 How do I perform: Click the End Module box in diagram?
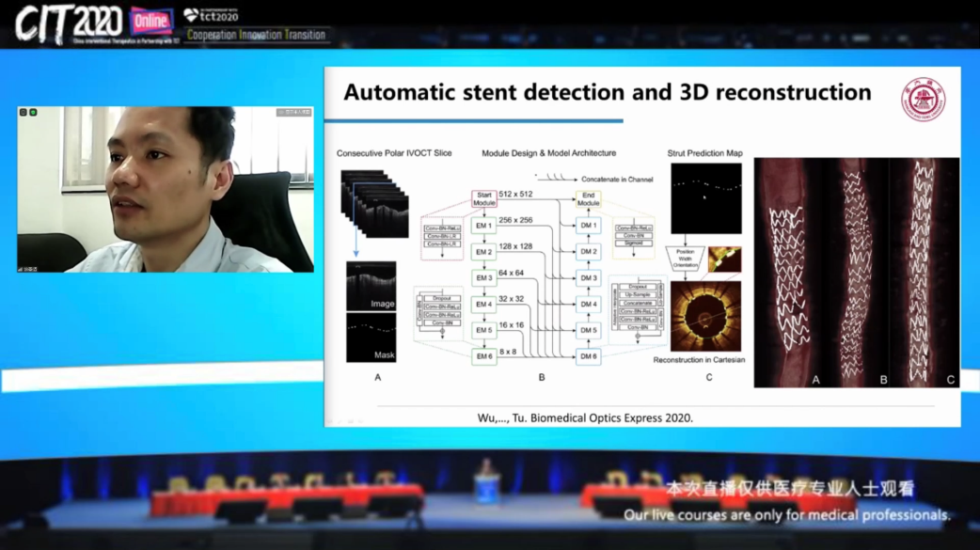click(x=588, y=199)
